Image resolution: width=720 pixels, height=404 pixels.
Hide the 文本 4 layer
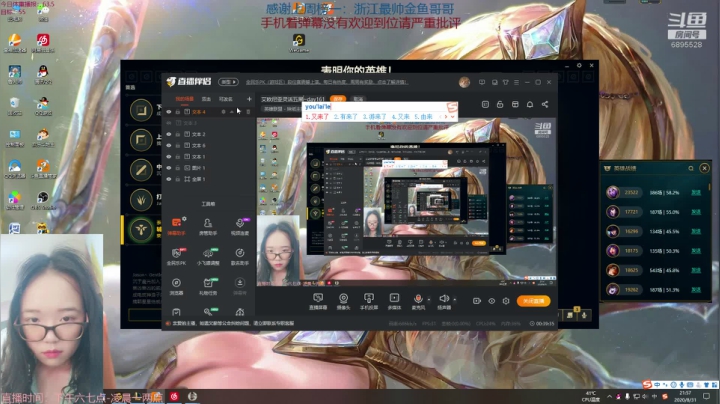(169, 112)
